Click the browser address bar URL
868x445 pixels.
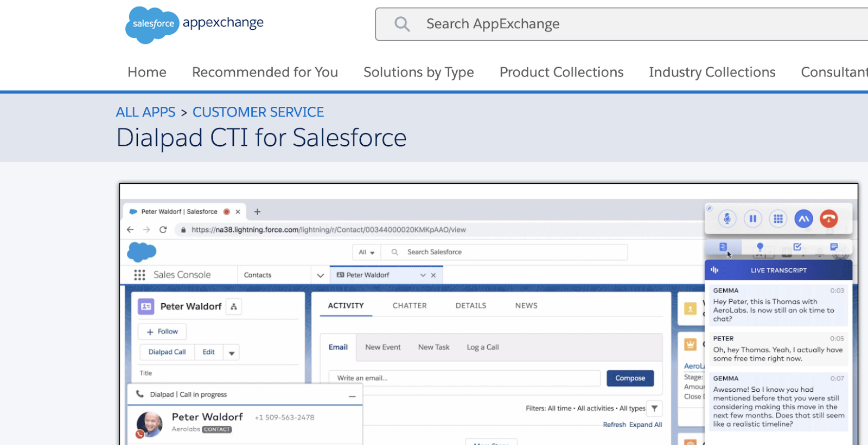329,230
